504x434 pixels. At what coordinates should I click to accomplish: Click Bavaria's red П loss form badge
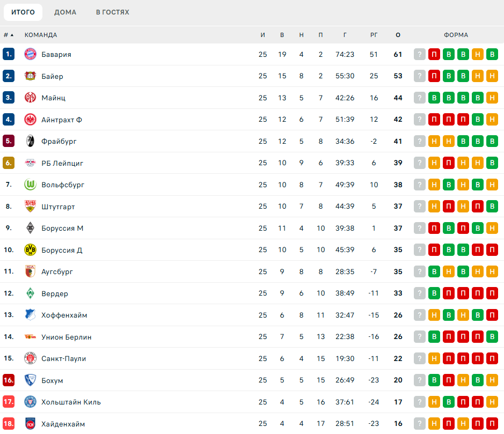(x=434, y=54)
